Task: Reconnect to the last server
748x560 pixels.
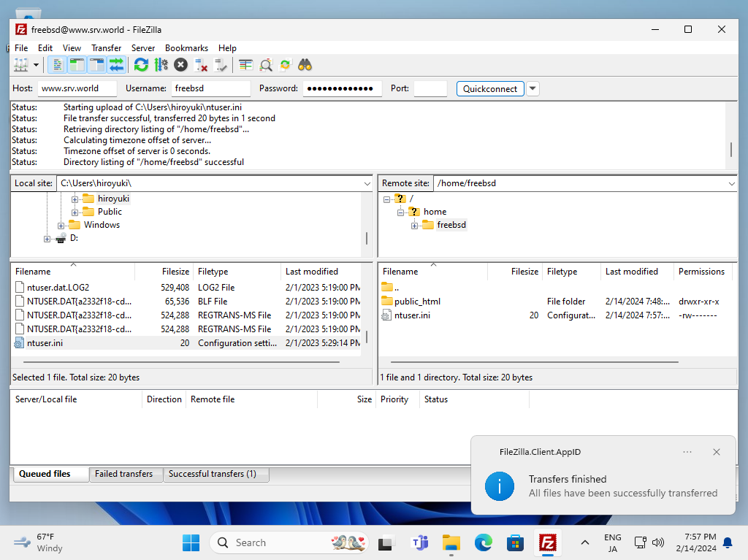Action: pos(221,65)
